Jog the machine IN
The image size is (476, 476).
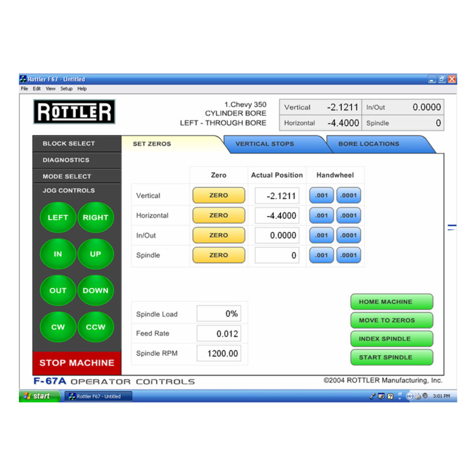point(58,254)
